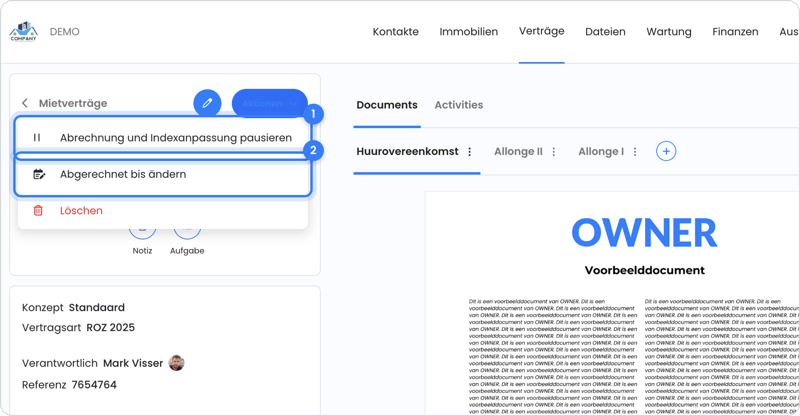
Task: Select the Allonge I document tab
Action: tap(601, 152)
